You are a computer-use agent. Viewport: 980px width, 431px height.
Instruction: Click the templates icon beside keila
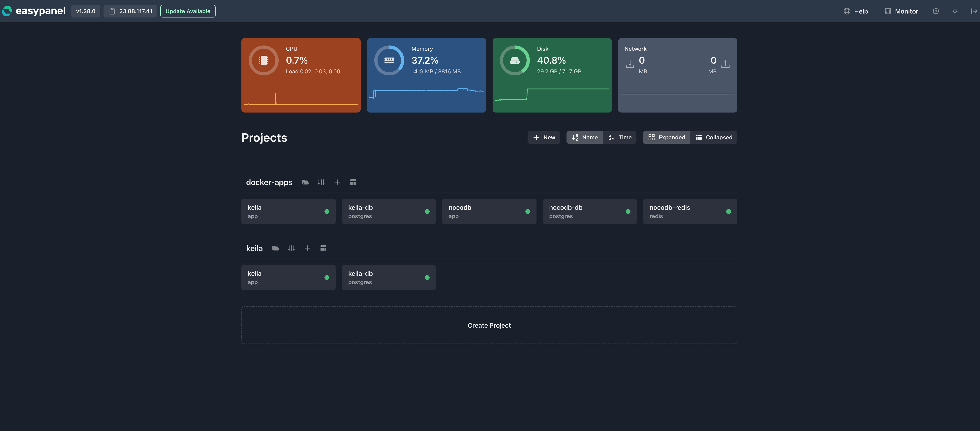tap(323, 248)
